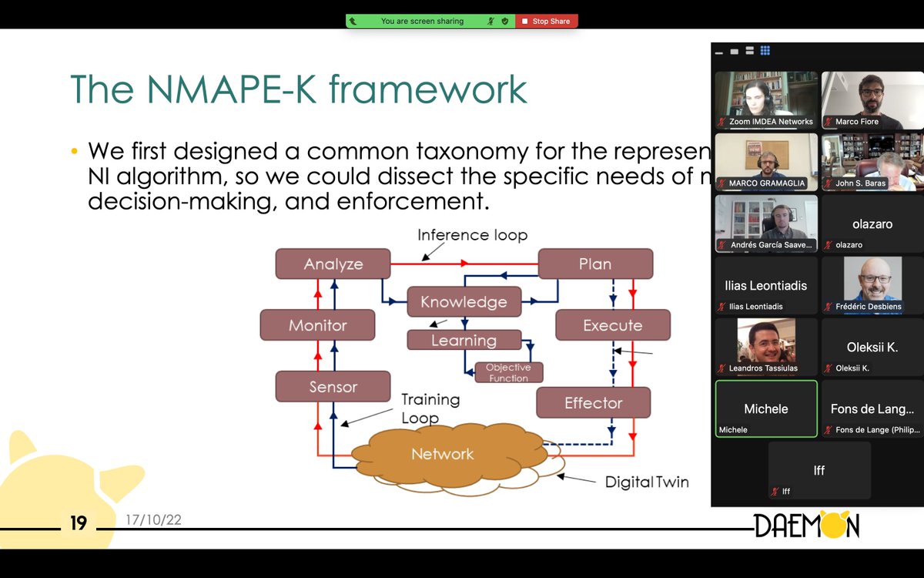Image resolution: width=924 pixels, height=578 pixels.
Task: Select Frédéric Desbiens's participant tile
Action: (872, 285)
